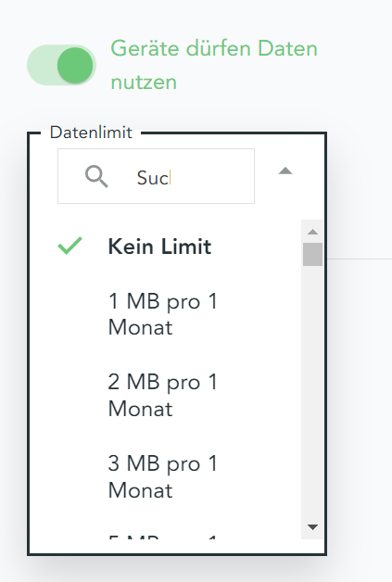Collapse the Datenlimit dropdown with the up arrow
The height and width of the screenshot is (582, 392).
(285, 171)
